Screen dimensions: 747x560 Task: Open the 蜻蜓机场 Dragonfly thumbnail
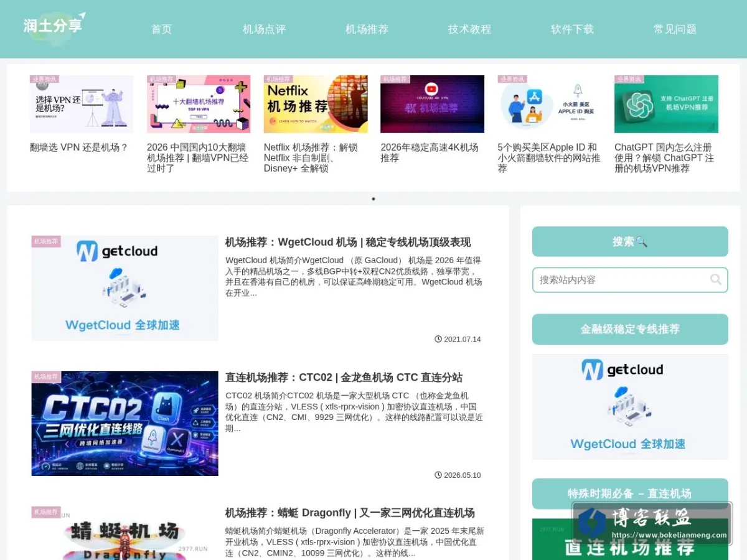[125, 533]
